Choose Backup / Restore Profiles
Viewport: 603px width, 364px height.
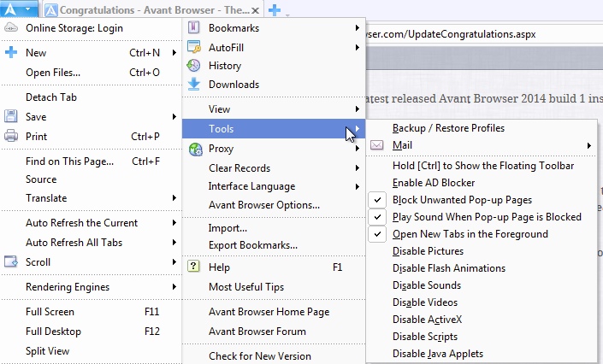[x=448, y=128]
